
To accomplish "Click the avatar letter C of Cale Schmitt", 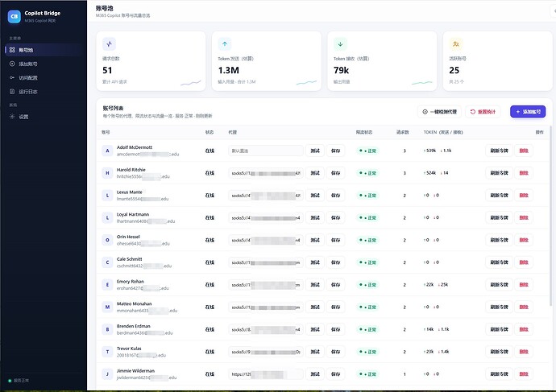I will 107,262.
